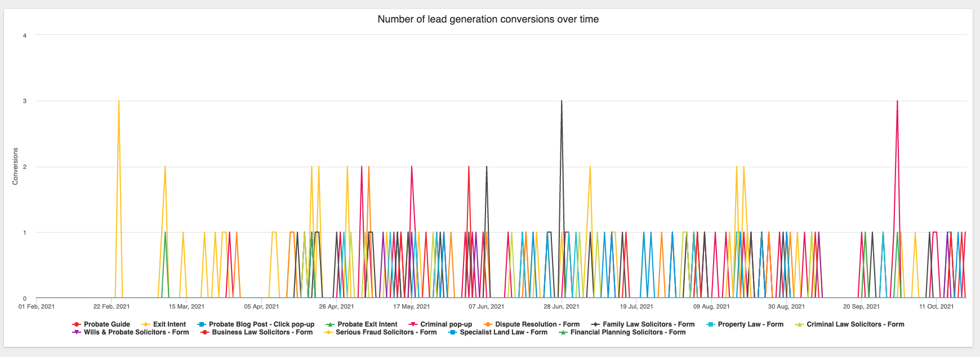Click the orange Dispute Resolution legend marker
The height and width of the screenshot is (357, 980).
tap(488, 324)
